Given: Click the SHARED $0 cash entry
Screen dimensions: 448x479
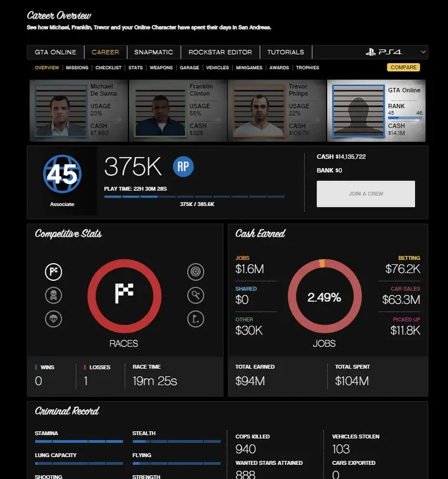Looking at the screenshot, I should coord(246,296).
